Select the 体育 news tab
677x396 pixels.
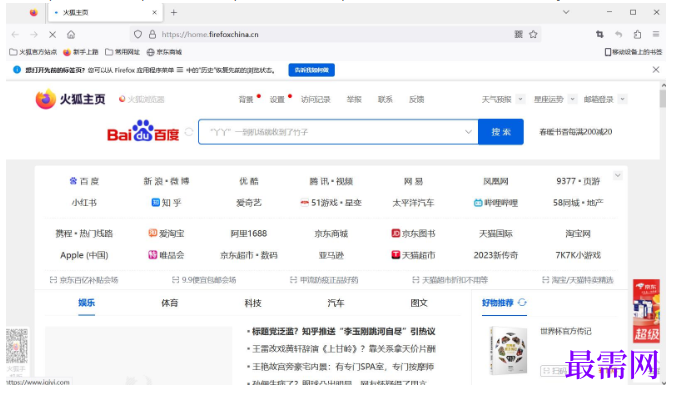[170, 303]
